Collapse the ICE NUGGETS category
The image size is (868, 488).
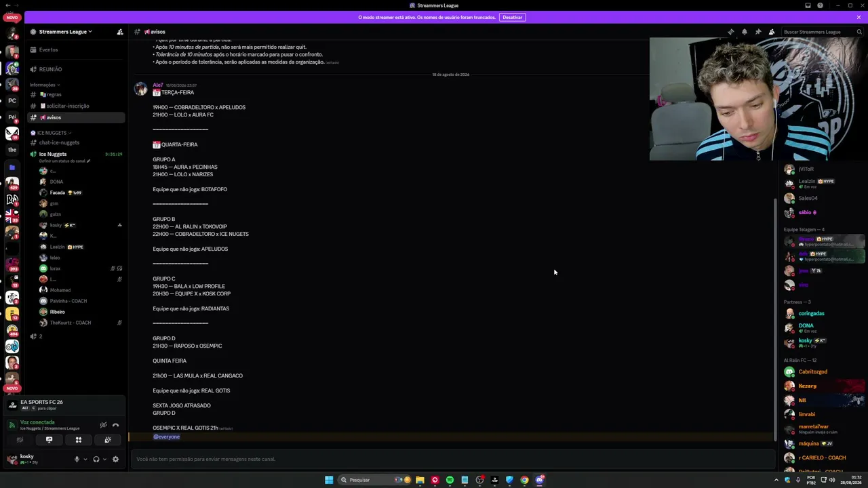[52, 133]
